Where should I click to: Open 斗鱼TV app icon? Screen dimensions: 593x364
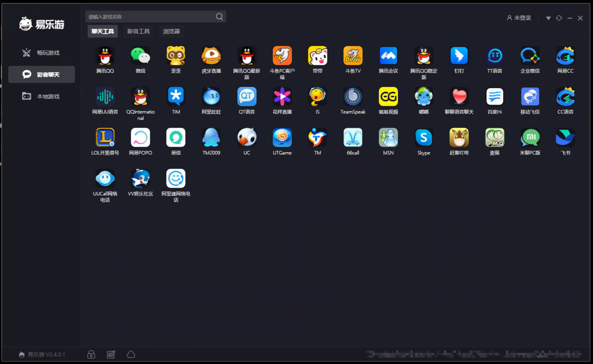[353, 56]
